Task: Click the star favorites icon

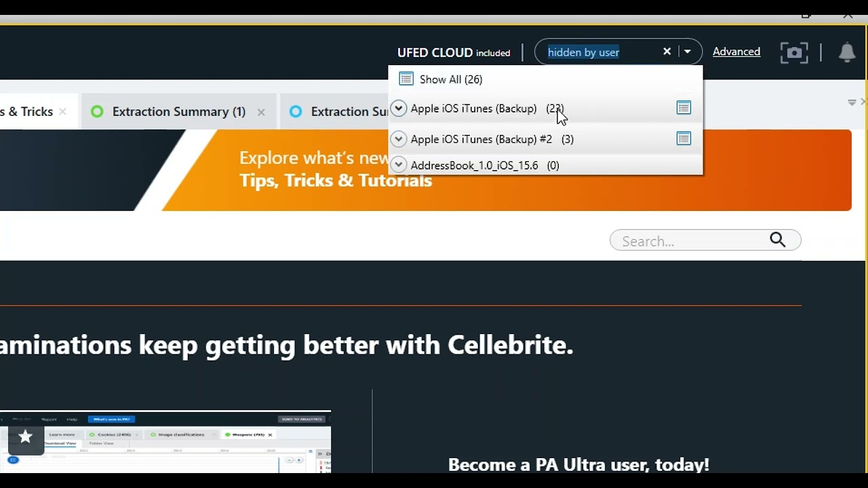Action: click(26, 437)
